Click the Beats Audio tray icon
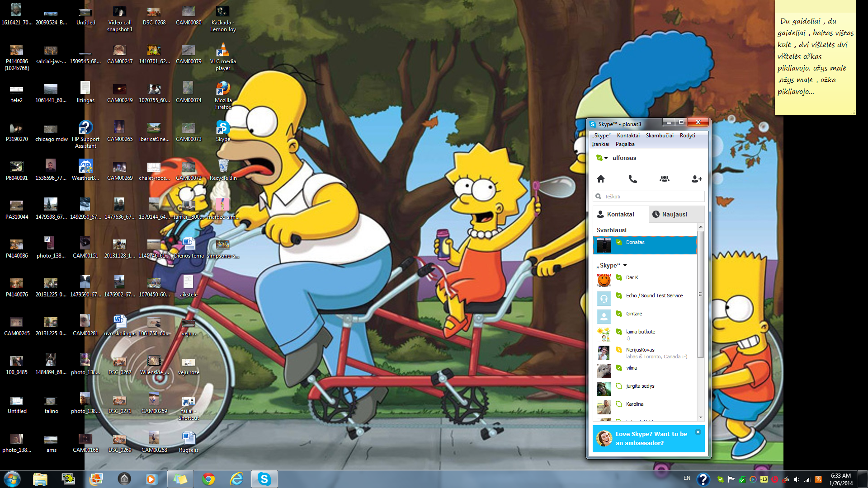The image size is (868, 488). [x=775, y=479]
